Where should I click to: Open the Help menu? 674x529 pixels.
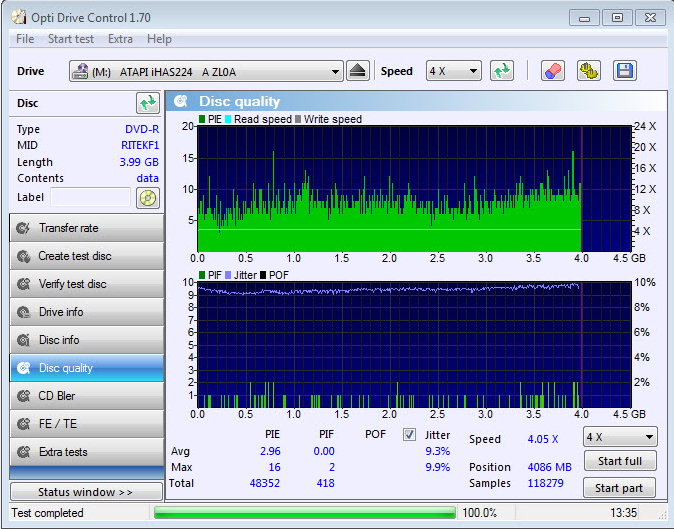click(159, 39)
